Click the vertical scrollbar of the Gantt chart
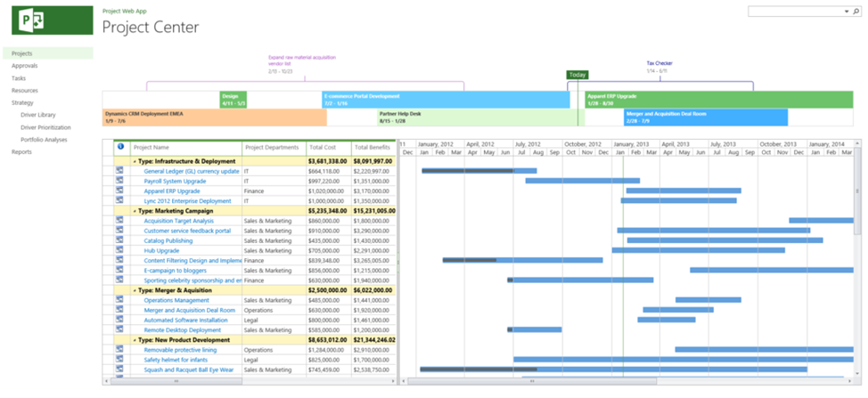Viewport: 868px width, 398px height. point(858,191)
